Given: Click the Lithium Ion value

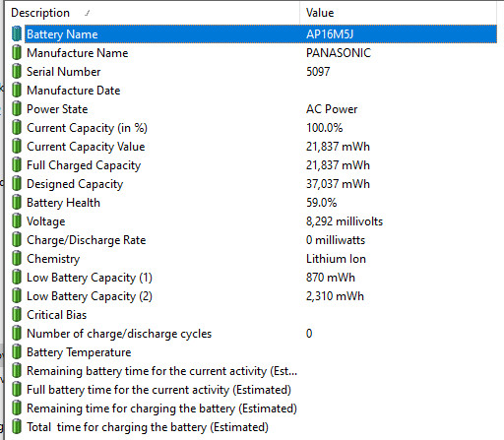Looking at the screenshot, I should 336,259.
